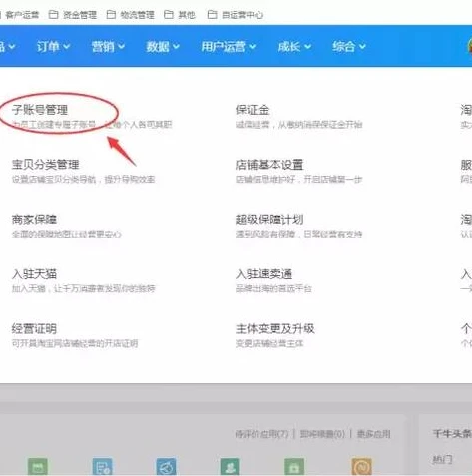472x476 pixels.
Task: Open the 客户运营 bookmark folder
Action: [x=19, y=15]
